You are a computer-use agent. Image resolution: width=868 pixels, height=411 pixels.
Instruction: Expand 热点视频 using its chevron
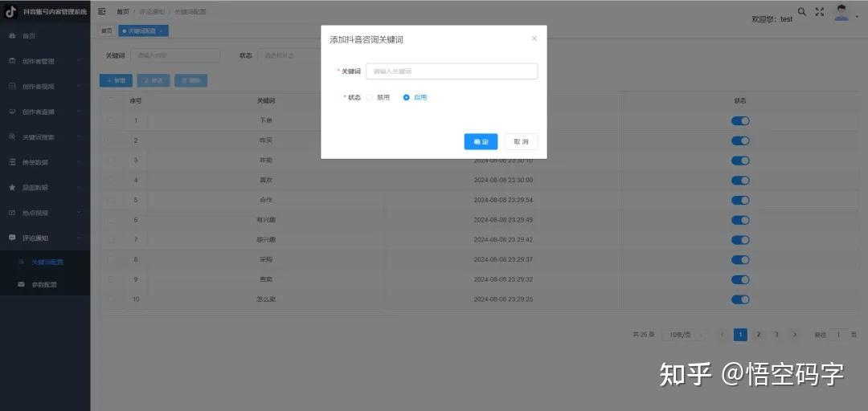(79, 213)
